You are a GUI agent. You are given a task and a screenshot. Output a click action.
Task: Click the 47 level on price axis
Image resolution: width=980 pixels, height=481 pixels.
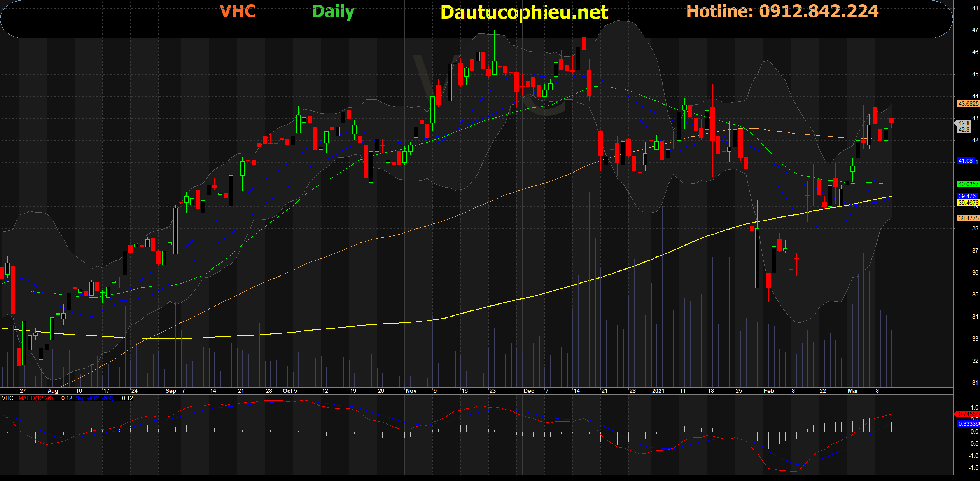click(975, 30)
